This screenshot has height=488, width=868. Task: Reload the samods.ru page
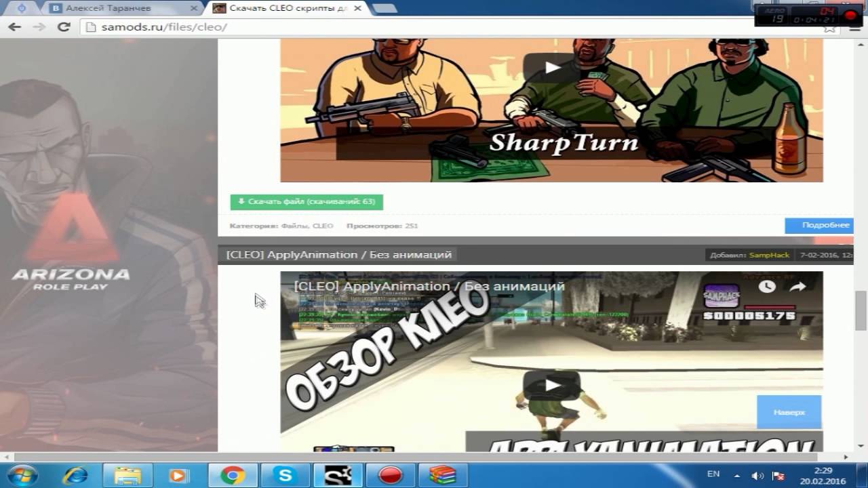tap(64, 27)
